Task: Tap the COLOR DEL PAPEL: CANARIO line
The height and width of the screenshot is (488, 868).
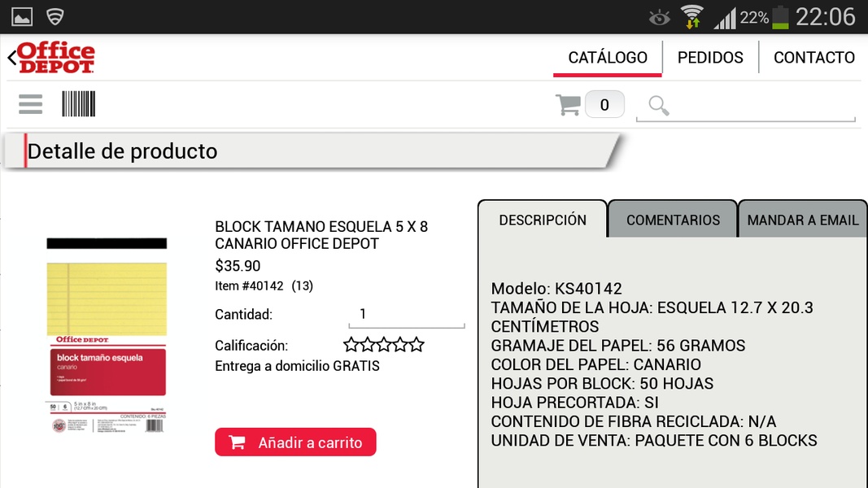Action: coord(595,364)
